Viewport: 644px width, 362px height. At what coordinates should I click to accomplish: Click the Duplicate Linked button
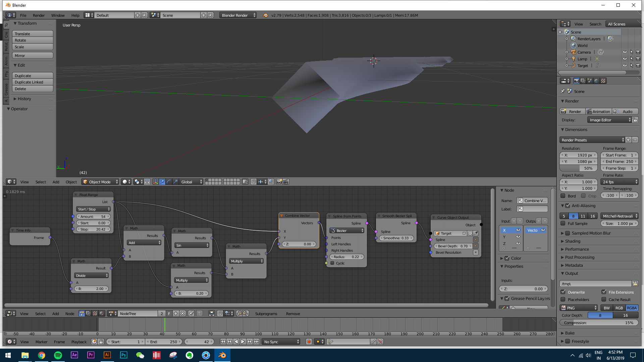(33, 82)
